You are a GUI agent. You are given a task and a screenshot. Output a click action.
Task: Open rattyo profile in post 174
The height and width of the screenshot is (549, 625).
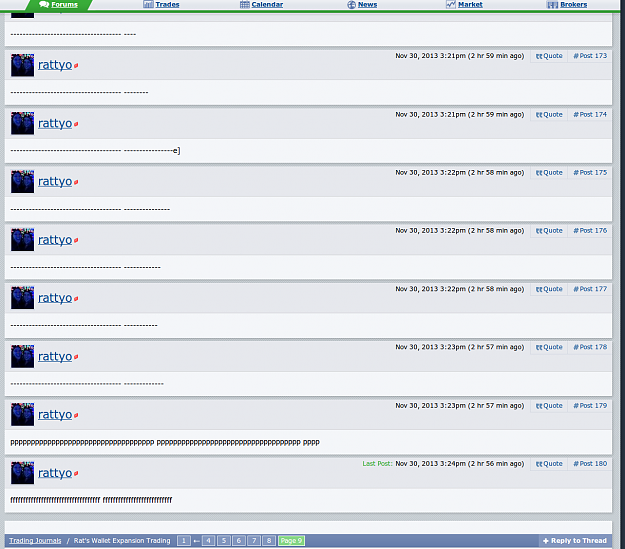(x=55, y=124)
